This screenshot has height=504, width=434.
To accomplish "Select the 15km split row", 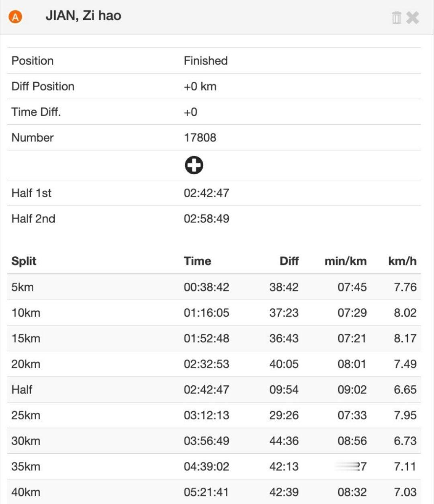I will [x=214, y=338].
